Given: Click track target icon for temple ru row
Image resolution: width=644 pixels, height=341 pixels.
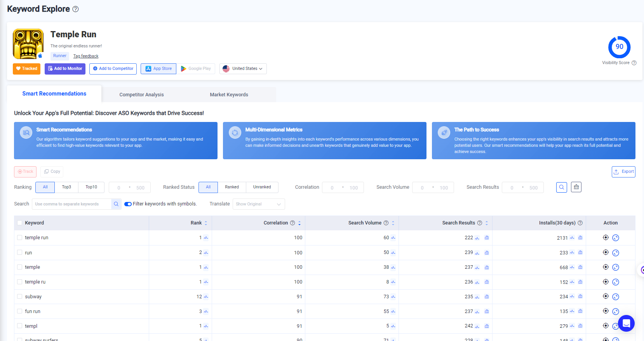Looking at the screenshot, I should 606,282.
